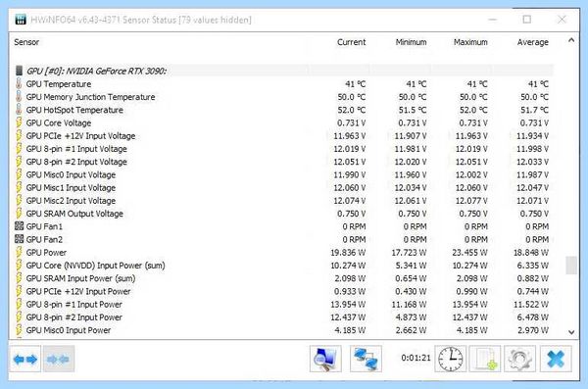Click the scrollbar up arrow
This screenshot has width=588, height=389.
[571, 40]
